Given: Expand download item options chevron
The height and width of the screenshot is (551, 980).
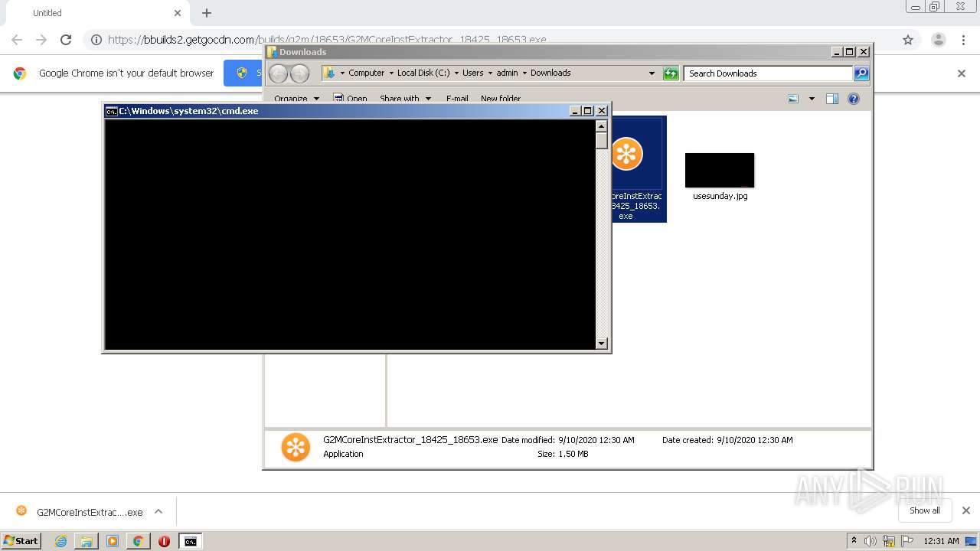Looking at the screenshot, I should [x=158, y=512].
